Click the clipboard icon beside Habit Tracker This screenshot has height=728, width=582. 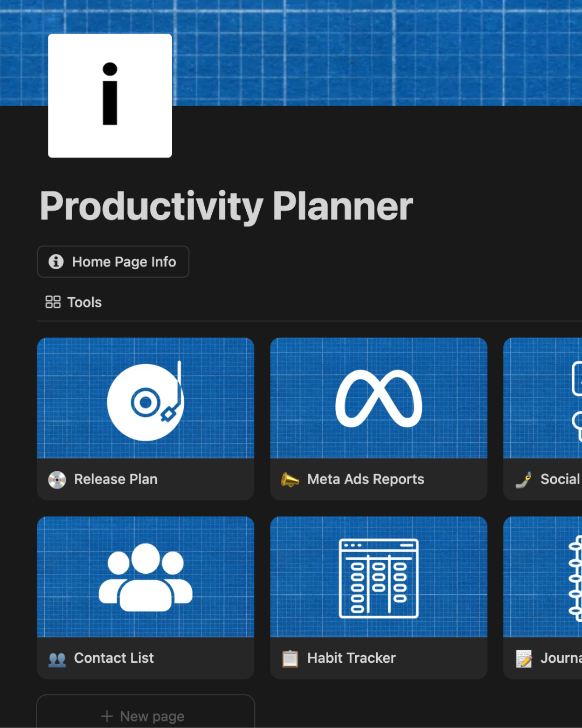[290, 658]
